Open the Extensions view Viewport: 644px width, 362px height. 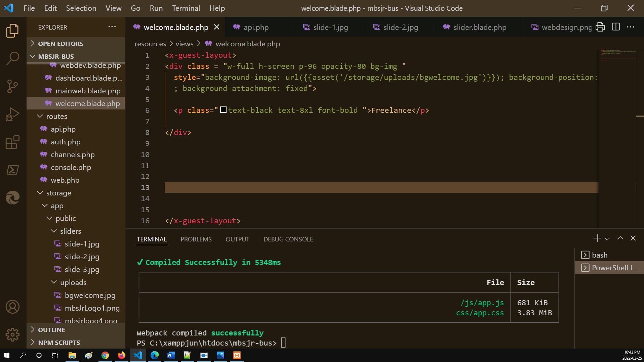12,142
